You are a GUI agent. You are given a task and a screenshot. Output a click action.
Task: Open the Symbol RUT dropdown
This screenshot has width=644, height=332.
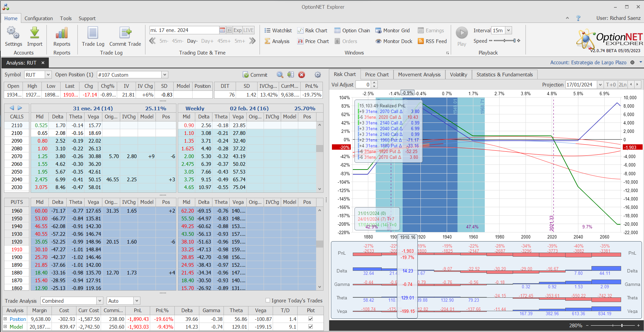click(48, 75)
